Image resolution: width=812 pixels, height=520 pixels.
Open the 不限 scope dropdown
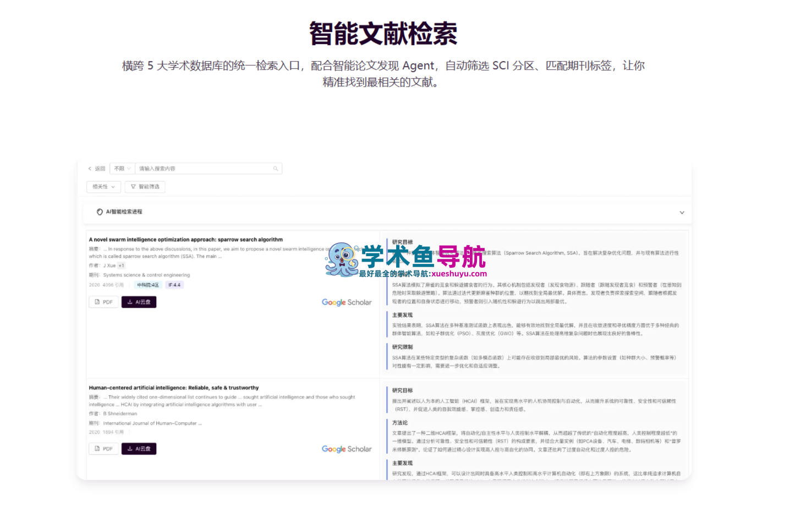click(x=122, y=168)
